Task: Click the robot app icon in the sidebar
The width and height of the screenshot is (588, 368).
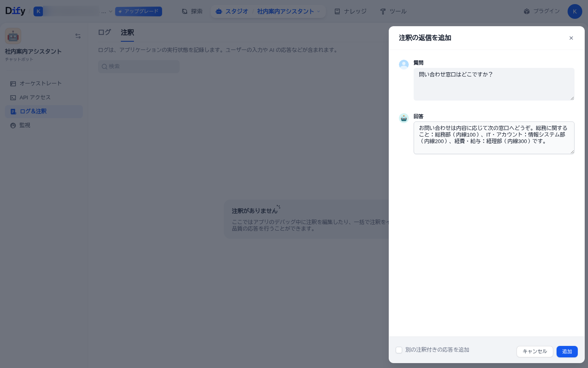Action: [x=13, y=36]
